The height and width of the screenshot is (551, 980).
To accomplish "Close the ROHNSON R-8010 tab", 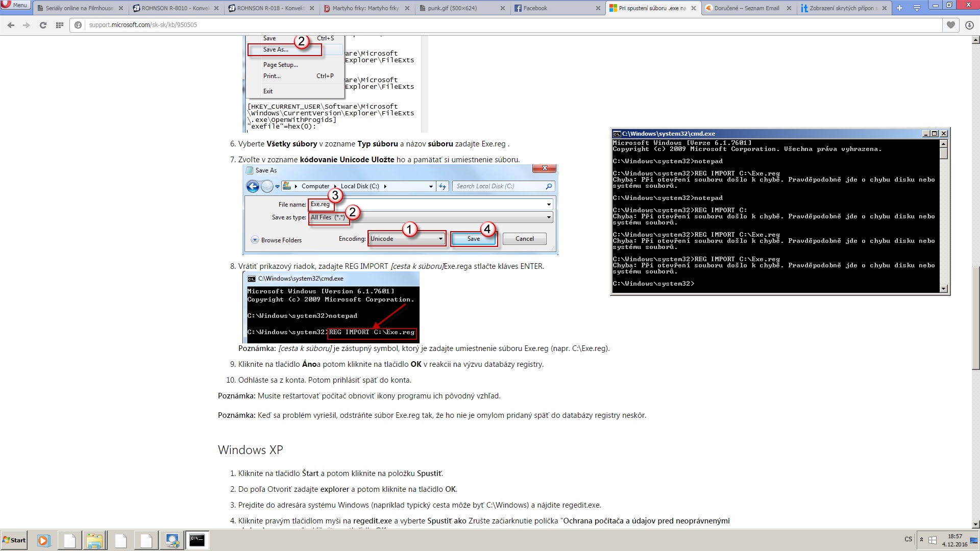I will [216, 8].
